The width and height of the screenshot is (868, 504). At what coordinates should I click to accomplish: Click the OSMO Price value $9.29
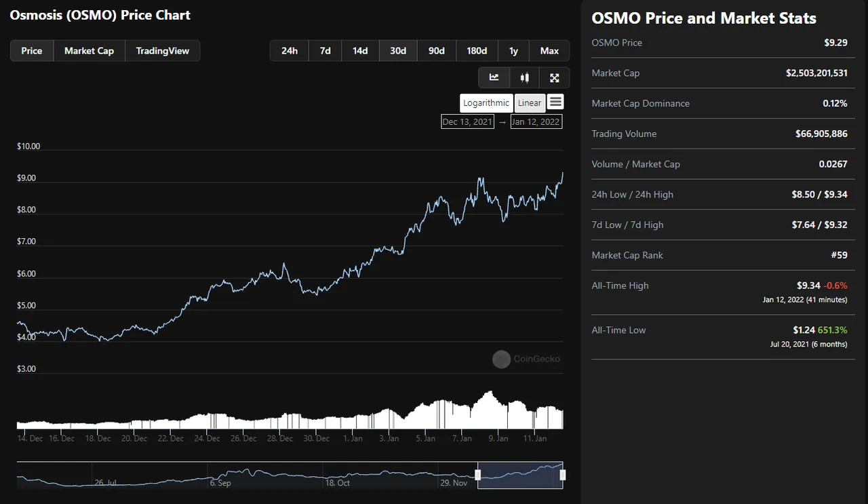[835, 43]
